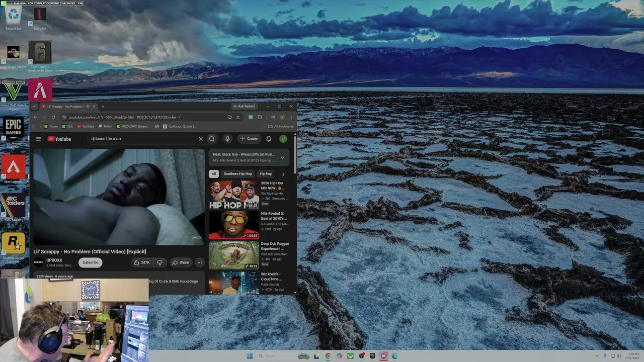The image size is (644, 362).
Task: Select the All filter chip
Action: point(214,174)
